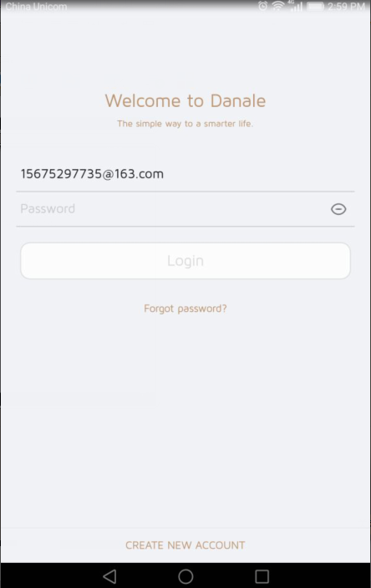371x588 pixels.
Task: Click the email field showing 15675297735@163.com
Action: point(185,174)
